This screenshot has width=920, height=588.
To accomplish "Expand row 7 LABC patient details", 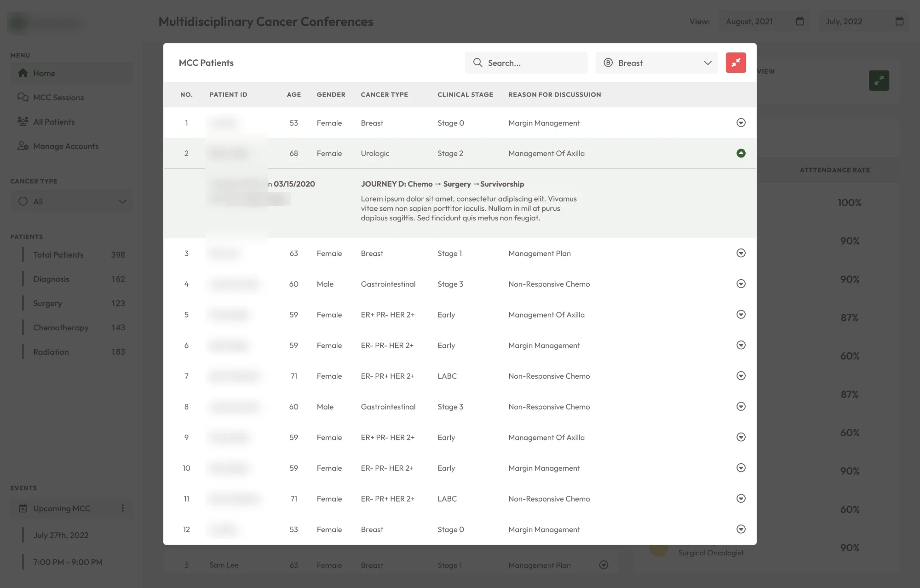I will 741,376.
